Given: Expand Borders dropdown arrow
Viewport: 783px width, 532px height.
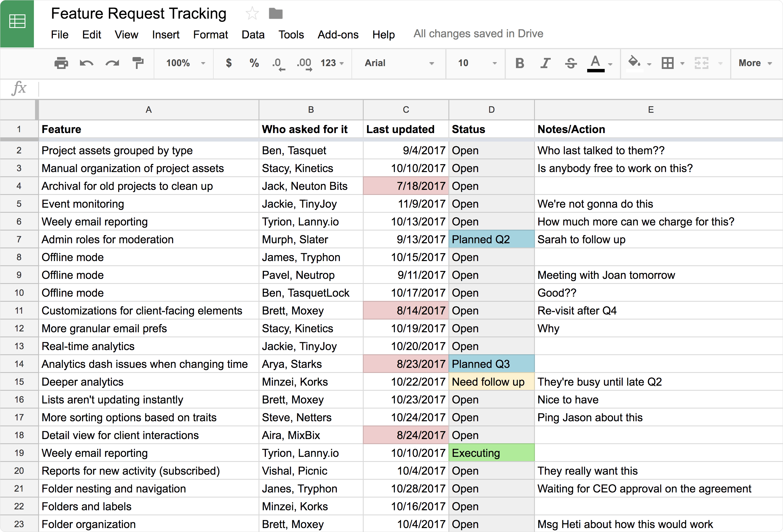Looking at the screenshot, I should pos(682,63).
